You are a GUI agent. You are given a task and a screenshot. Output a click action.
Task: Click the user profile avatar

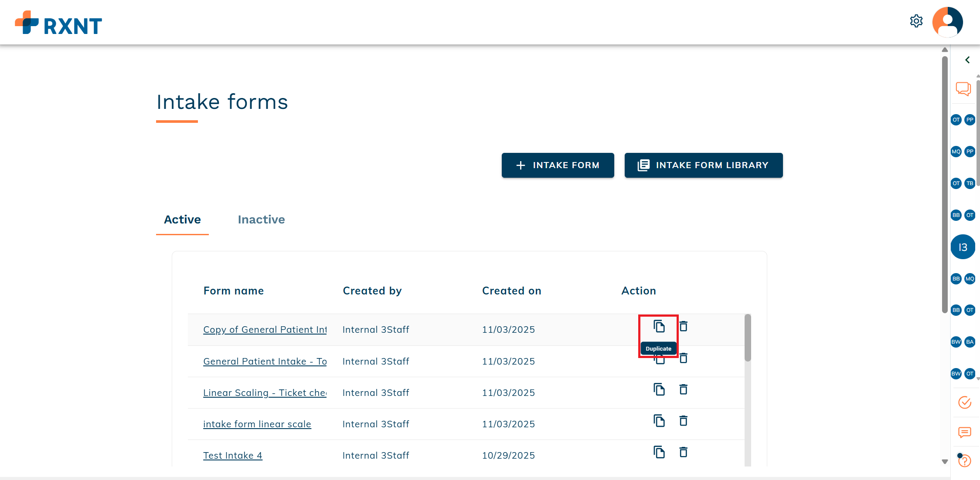(x=947, y=22)
